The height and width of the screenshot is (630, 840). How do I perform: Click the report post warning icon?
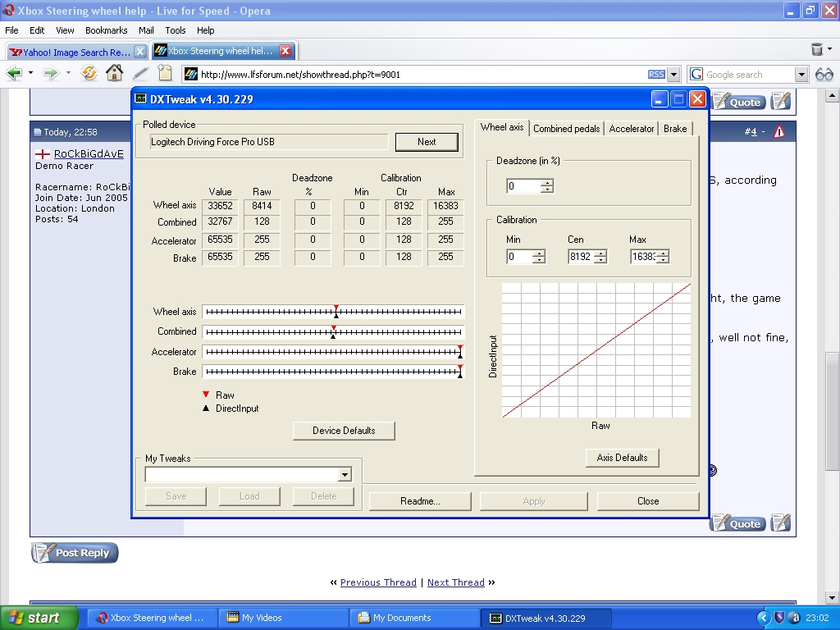click(x=779, y=131)
